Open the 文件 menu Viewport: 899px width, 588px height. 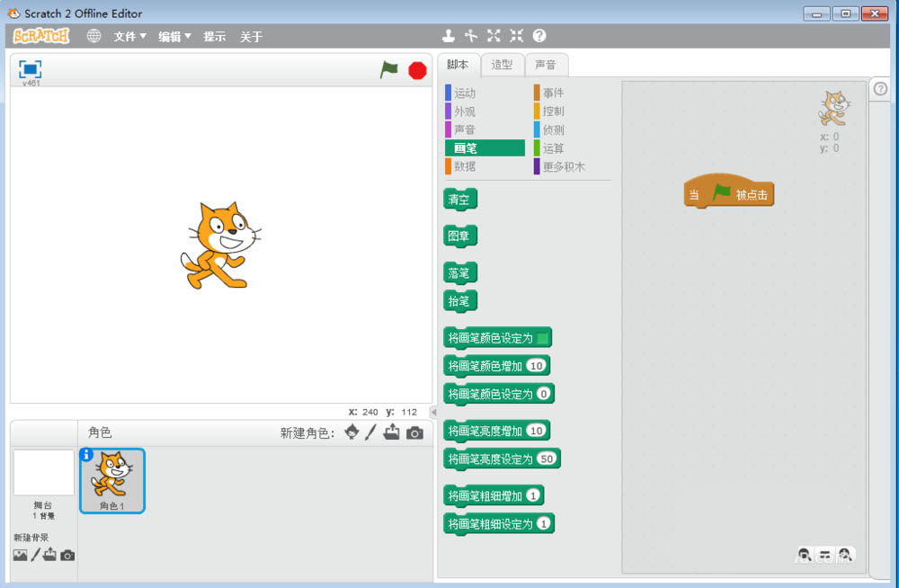click(129, 37)
